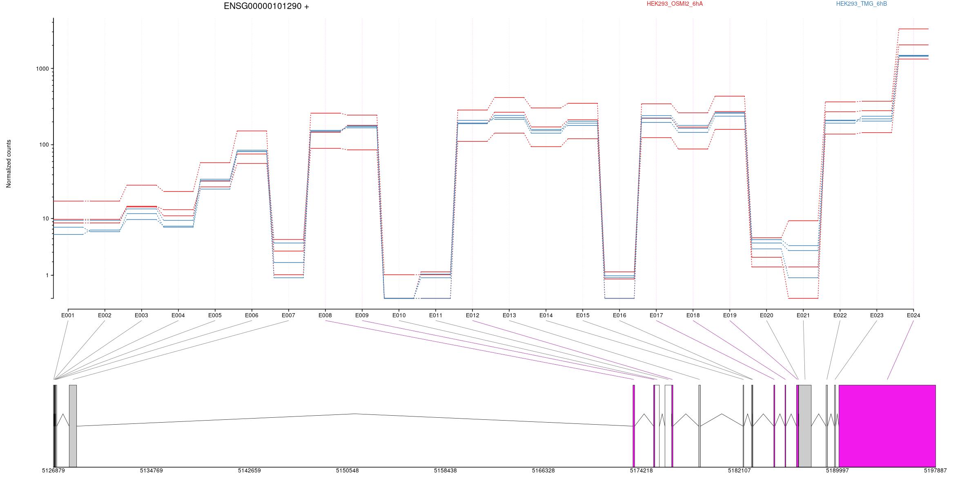Select exon label E006
The image size is (980, 490).
252,315
